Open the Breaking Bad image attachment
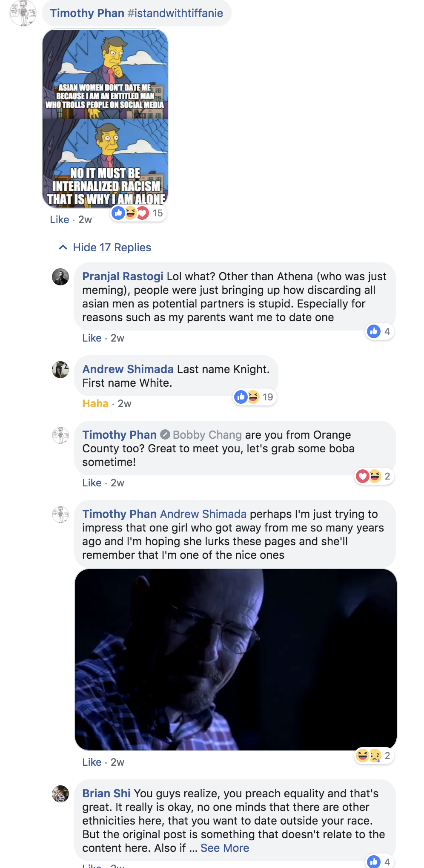 pos(236,660)
